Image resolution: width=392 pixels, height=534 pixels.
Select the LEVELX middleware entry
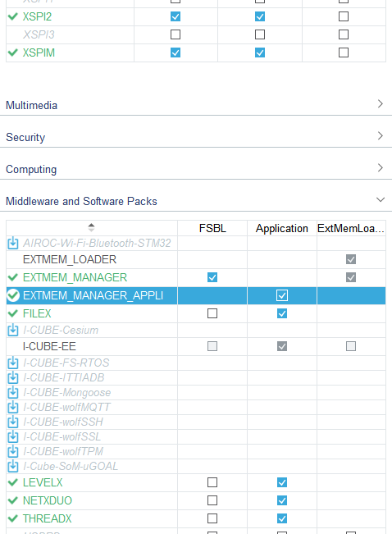pyautogui.click(x=43, y=482)
